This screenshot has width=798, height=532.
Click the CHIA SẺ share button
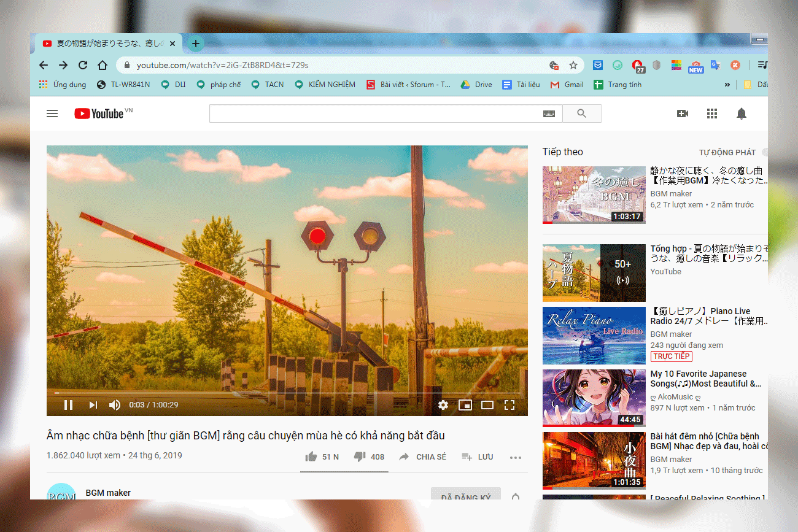422,457
